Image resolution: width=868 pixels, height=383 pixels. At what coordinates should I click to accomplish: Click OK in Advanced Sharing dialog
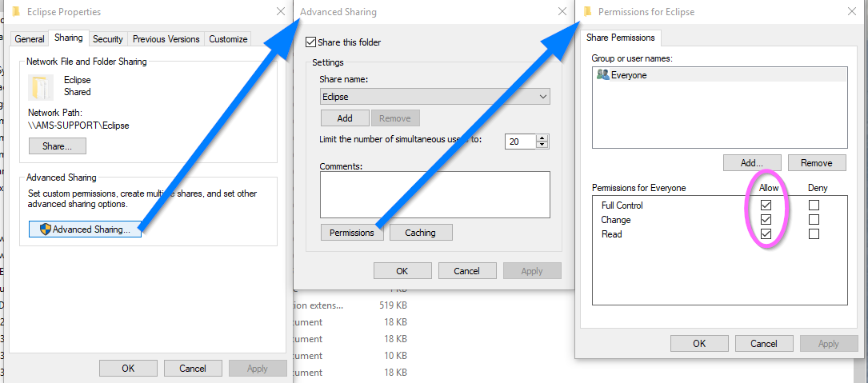(x=402, y=270)
